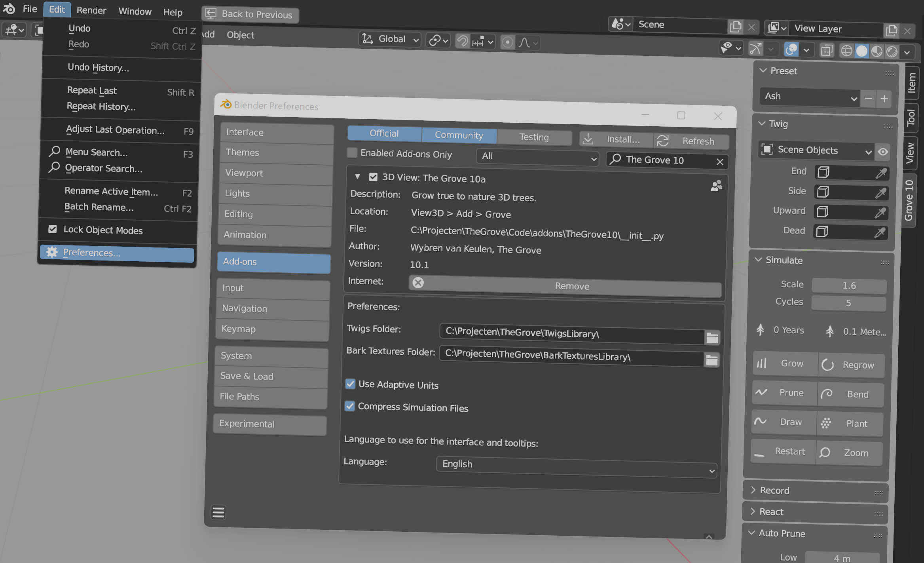Viewport: 924px width, 563px height.
Task: Disable the 3D View: The Grove 10a add-on
Action: pos(373,177)
